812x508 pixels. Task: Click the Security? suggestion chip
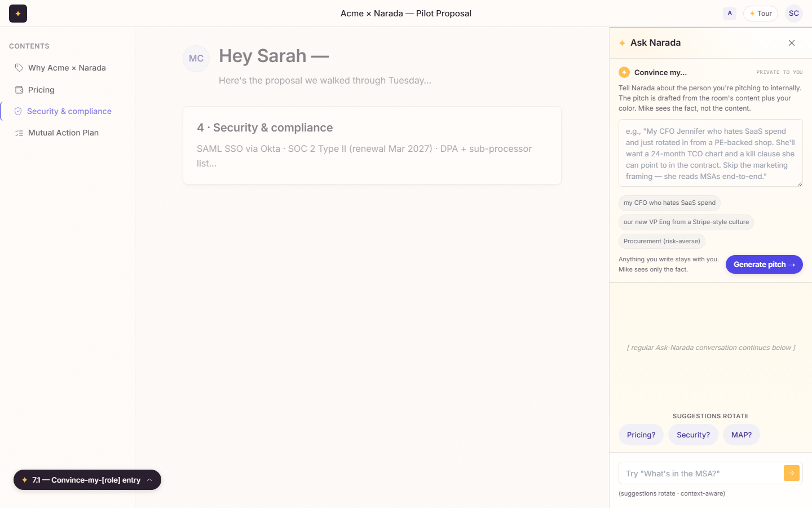[693, 435]
